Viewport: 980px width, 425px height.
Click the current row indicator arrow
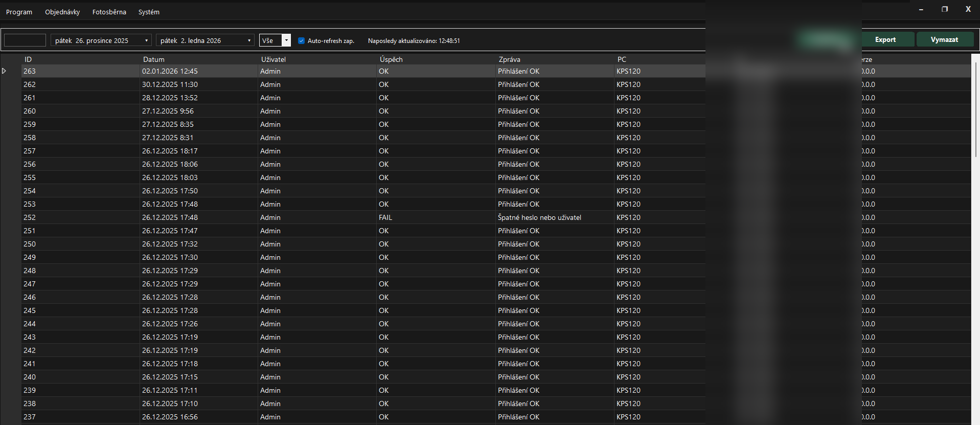click(x=4, y=71)
